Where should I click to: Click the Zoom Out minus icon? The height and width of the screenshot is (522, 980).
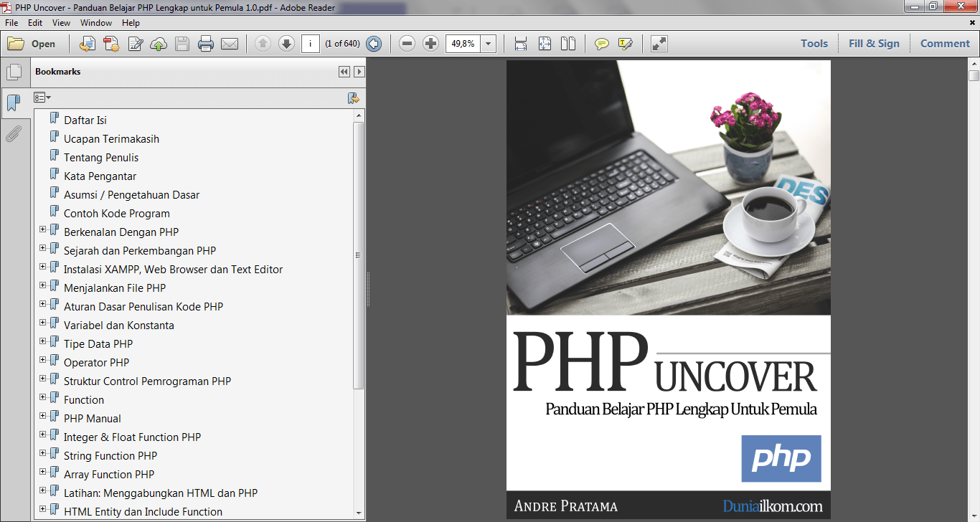(407, 44)
